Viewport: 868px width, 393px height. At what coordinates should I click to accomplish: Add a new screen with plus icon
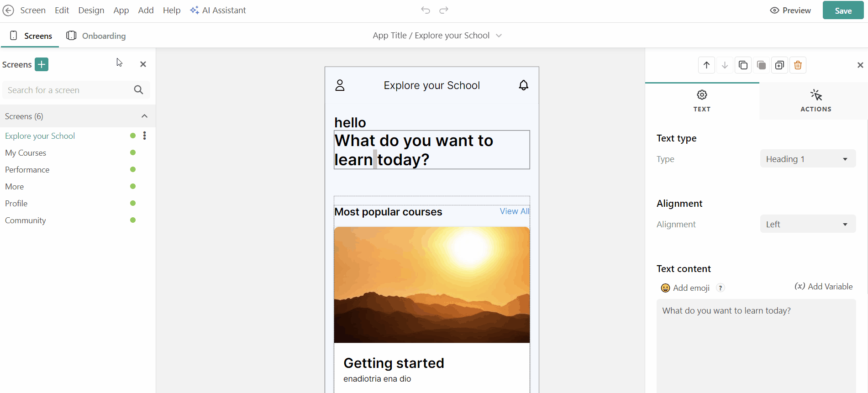tap(42, 64)
